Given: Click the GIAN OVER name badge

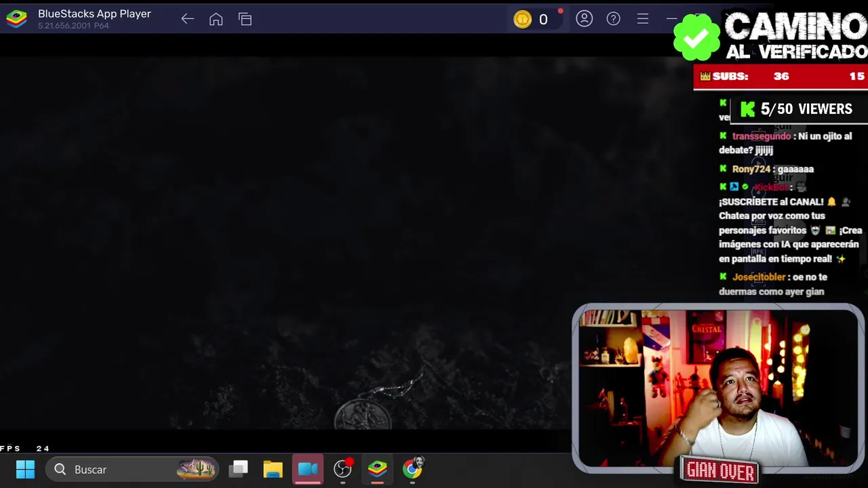Looking at the screenshot, I should click(x=720, y=470).
